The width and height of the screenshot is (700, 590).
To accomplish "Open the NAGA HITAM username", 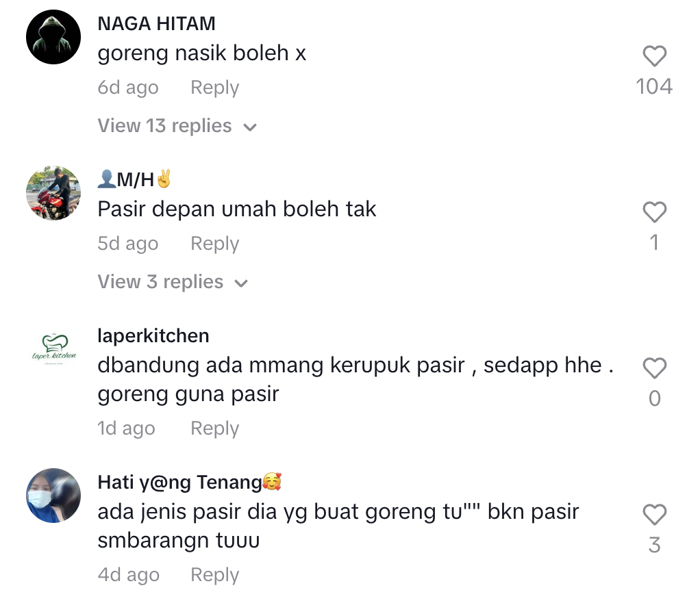I will coord(157,24).
